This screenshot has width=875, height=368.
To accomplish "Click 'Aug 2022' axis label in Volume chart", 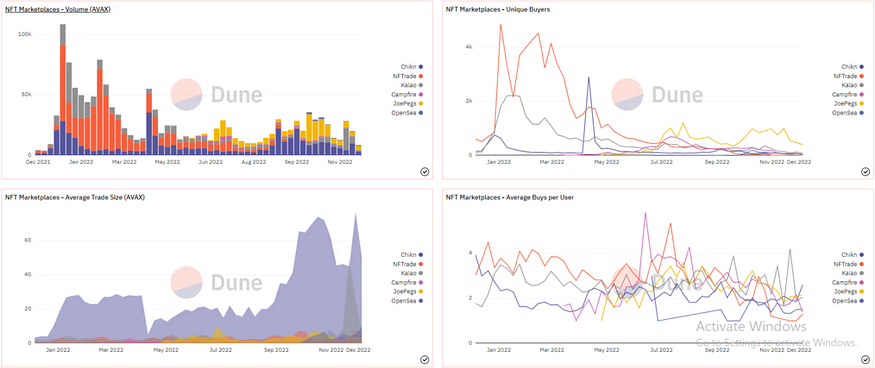I will [254, 163].
